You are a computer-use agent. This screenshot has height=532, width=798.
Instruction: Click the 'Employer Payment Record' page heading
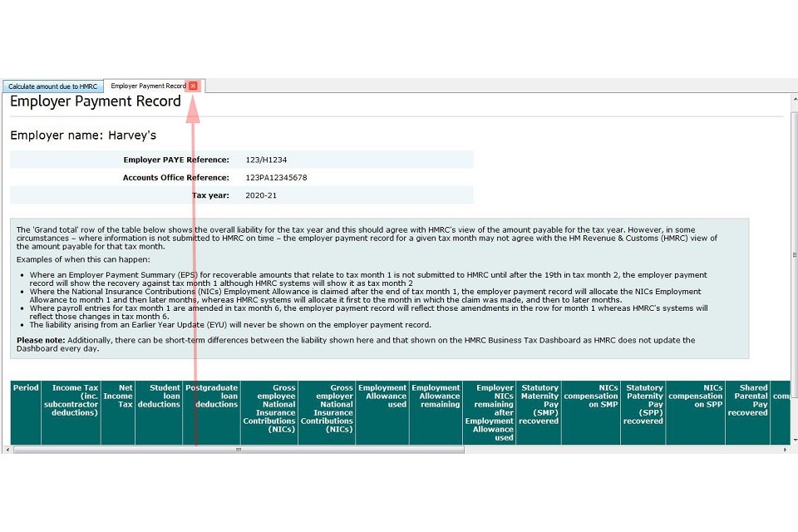[95, 101]
